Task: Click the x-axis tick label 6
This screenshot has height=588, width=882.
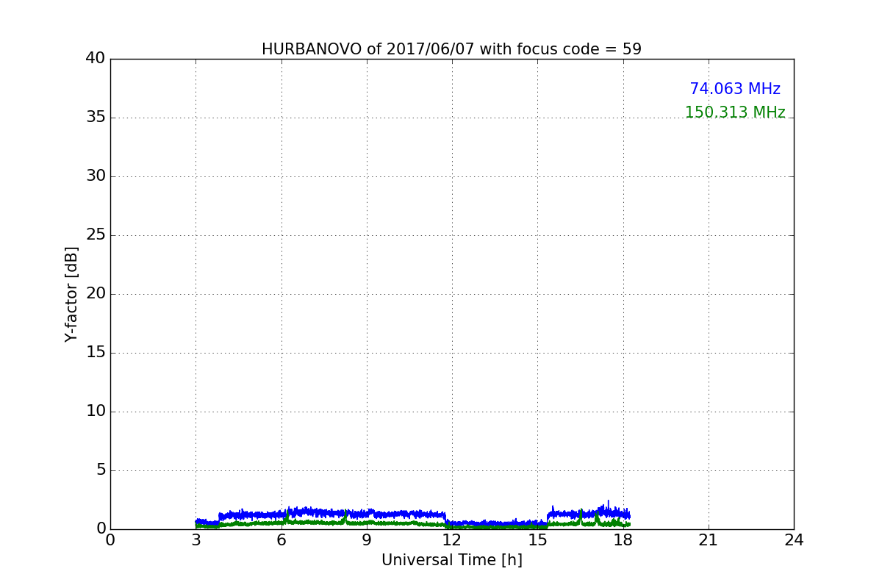Action: pos(281,540)
